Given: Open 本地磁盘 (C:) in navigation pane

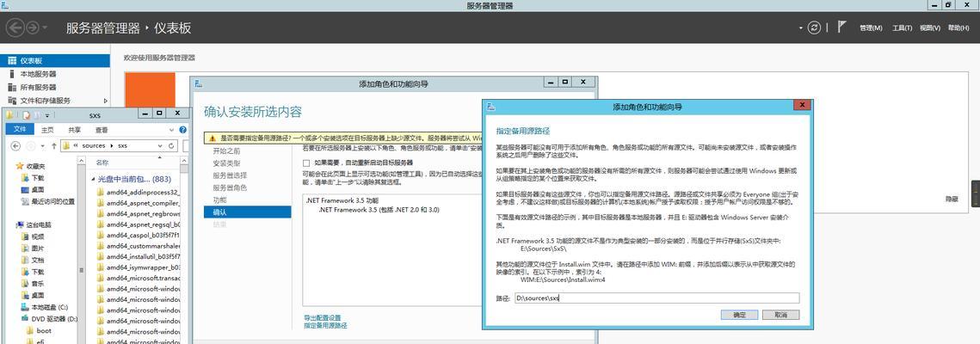Looking at the screenshot, I should (x=45, y=307).
